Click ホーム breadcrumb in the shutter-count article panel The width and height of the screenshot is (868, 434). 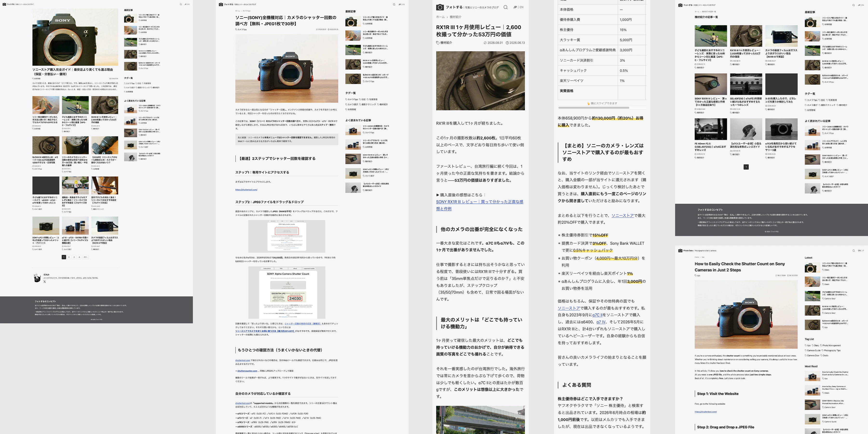click(237, 11)
